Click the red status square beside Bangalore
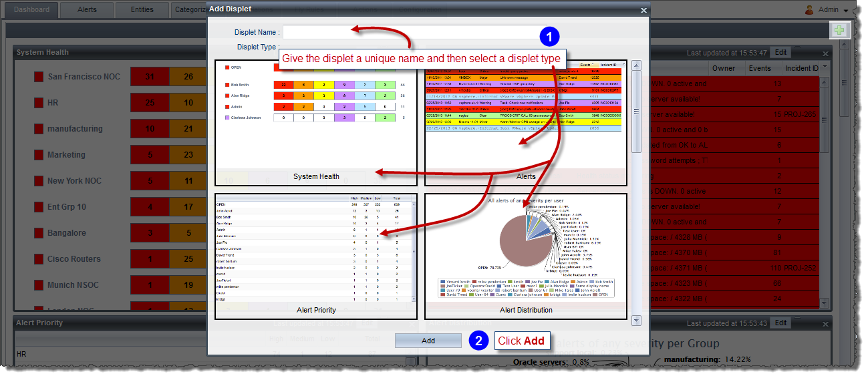This screenshot has width=868, height=378. point(39,233)
